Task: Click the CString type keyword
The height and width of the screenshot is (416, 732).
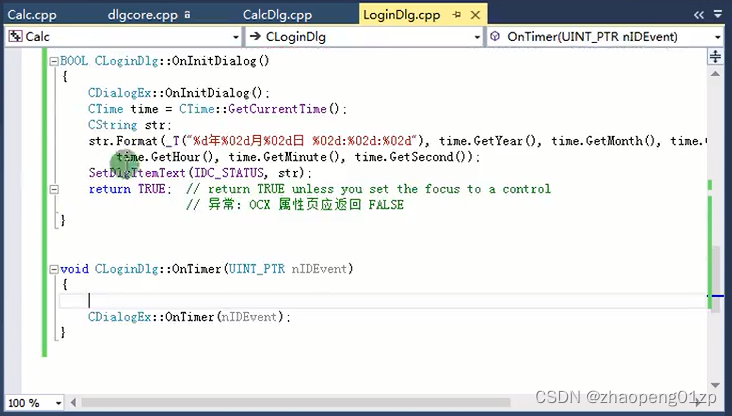Action: pyautogui.click(x=113, y=125)
